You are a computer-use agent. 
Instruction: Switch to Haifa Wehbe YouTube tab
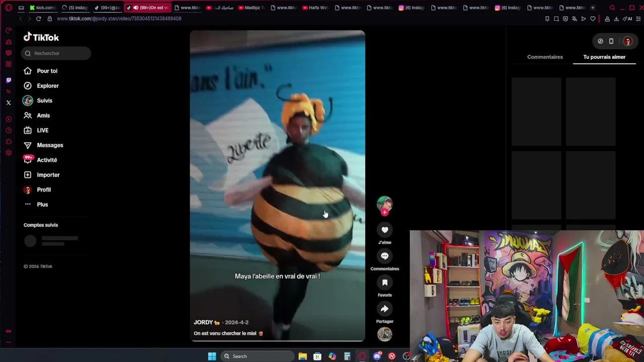[x=315, y=8]
